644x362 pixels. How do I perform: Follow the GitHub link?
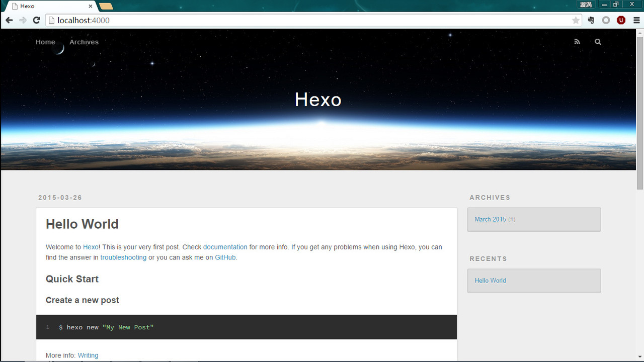[x=225, y=257]
